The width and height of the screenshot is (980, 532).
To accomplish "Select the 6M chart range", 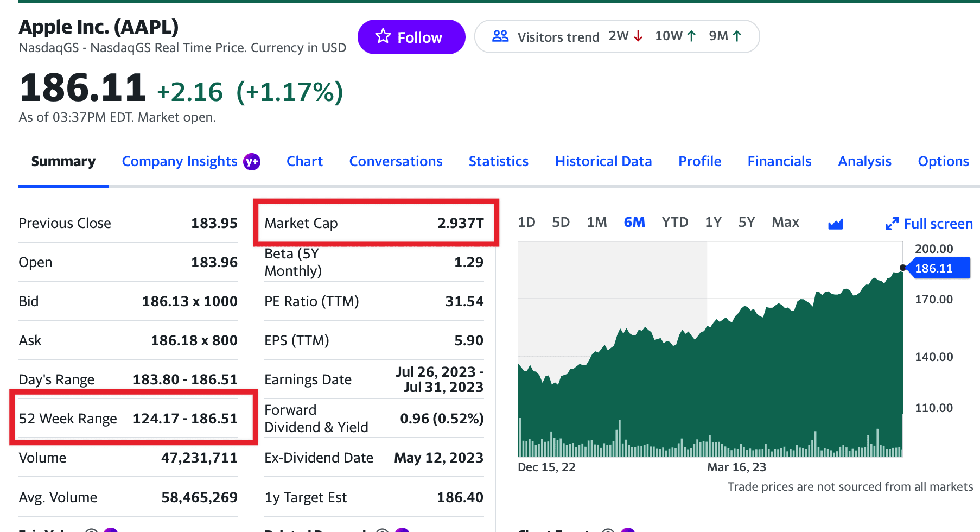I will 634,223.
